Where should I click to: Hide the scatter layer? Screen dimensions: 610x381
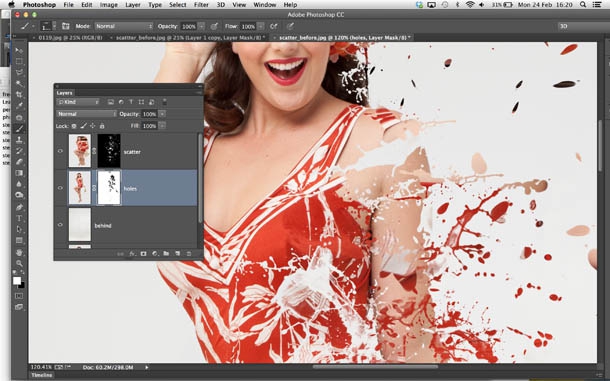point(60,151)
